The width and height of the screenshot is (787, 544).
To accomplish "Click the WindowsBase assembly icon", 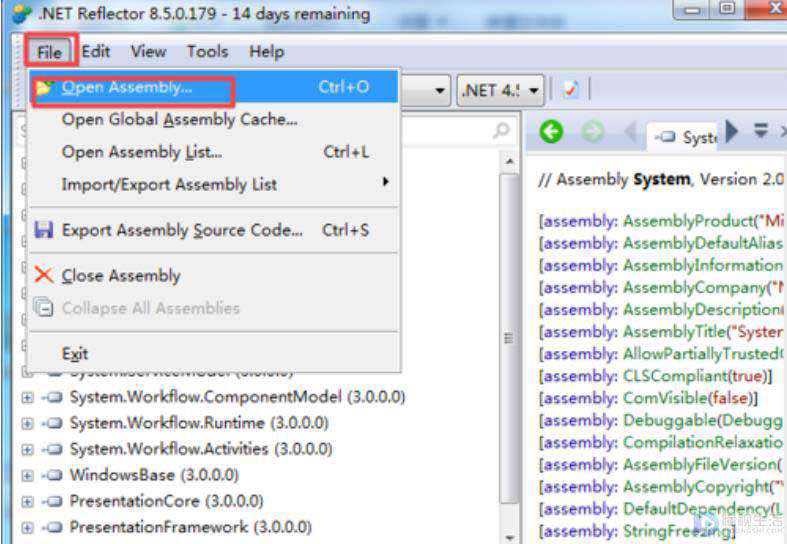I will 52,475.
